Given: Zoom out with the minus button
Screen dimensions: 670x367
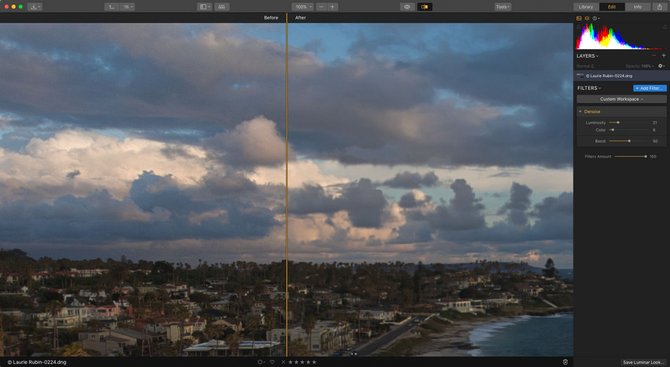Looking at the screenshot, I should (322, 7).
